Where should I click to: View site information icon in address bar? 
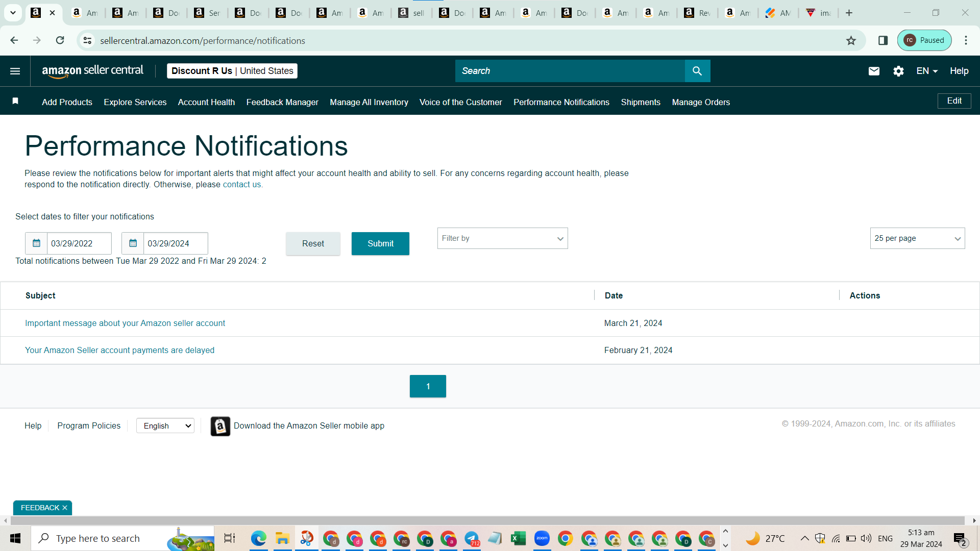coord(88,40)
